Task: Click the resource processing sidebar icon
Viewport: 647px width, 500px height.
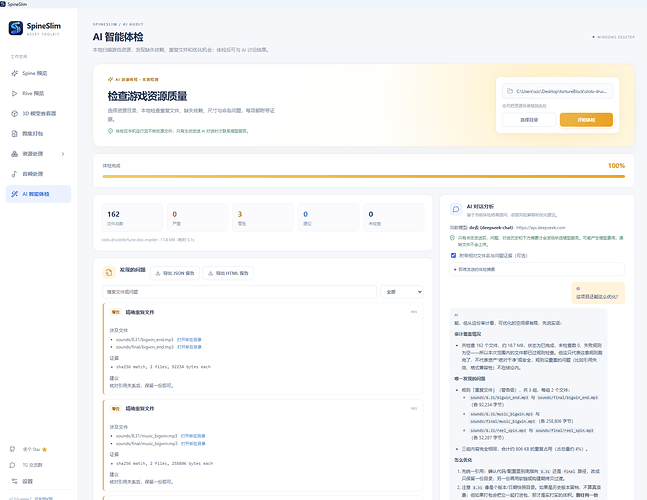Action: coord(14,153)
